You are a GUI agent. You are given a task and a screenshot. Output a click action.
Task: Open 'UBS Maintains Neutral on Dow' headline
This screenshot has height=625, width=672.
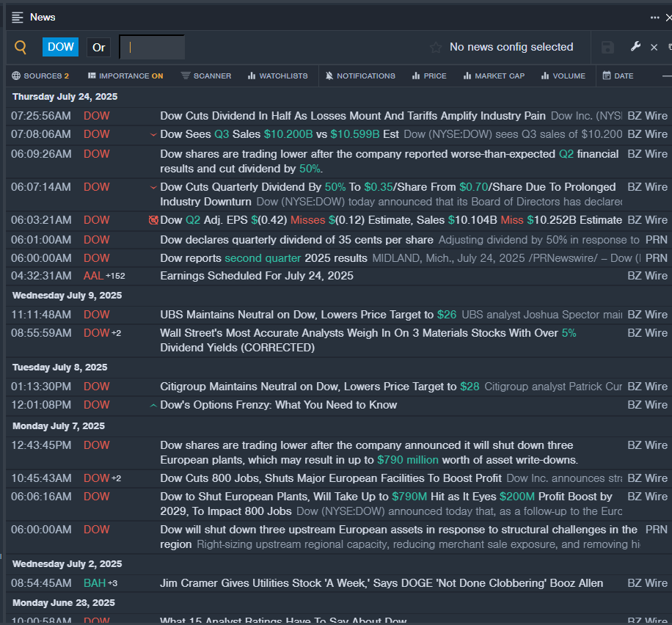[x=308, y=315]
